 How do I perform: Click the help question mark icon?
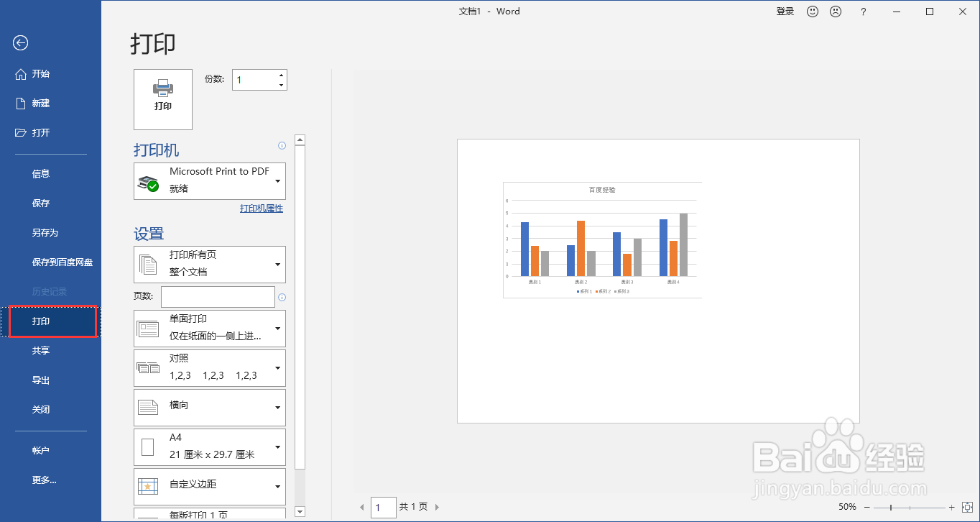tap(863, 12)
